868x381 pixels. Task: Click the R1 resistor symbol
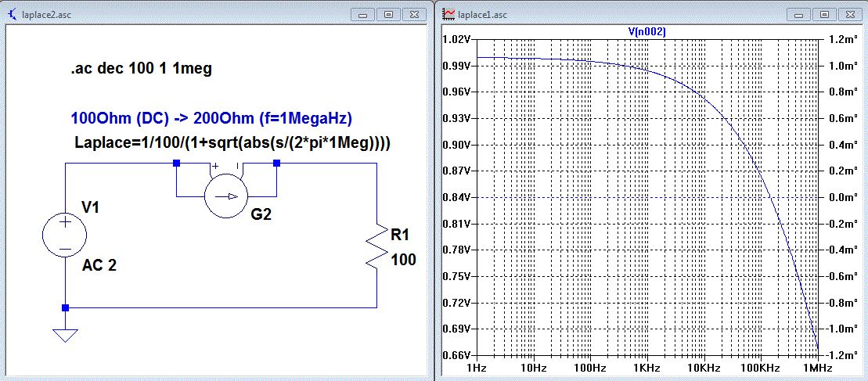click(x=378, y=248)
